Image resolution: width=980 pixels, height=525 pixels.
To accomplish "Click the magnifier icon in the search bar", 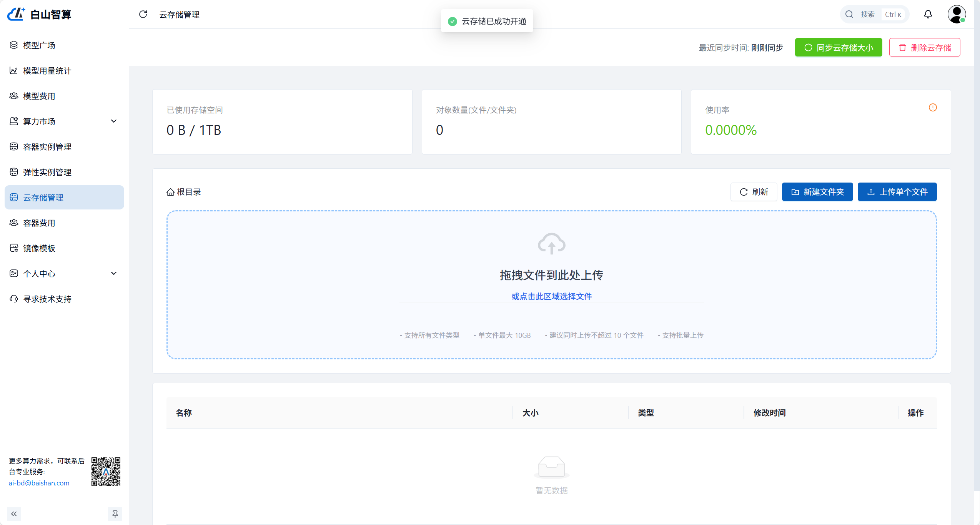I will click(x=849, y=14).
